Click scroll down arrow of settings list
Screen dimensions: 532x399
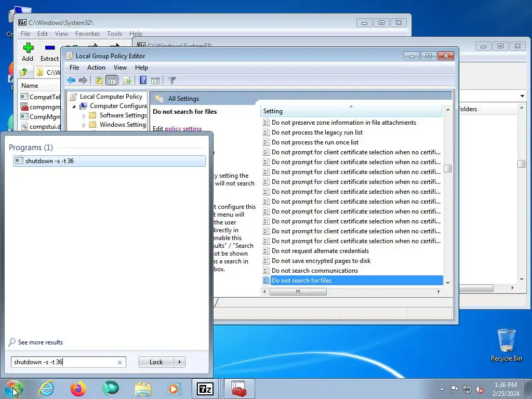[448, 283]
